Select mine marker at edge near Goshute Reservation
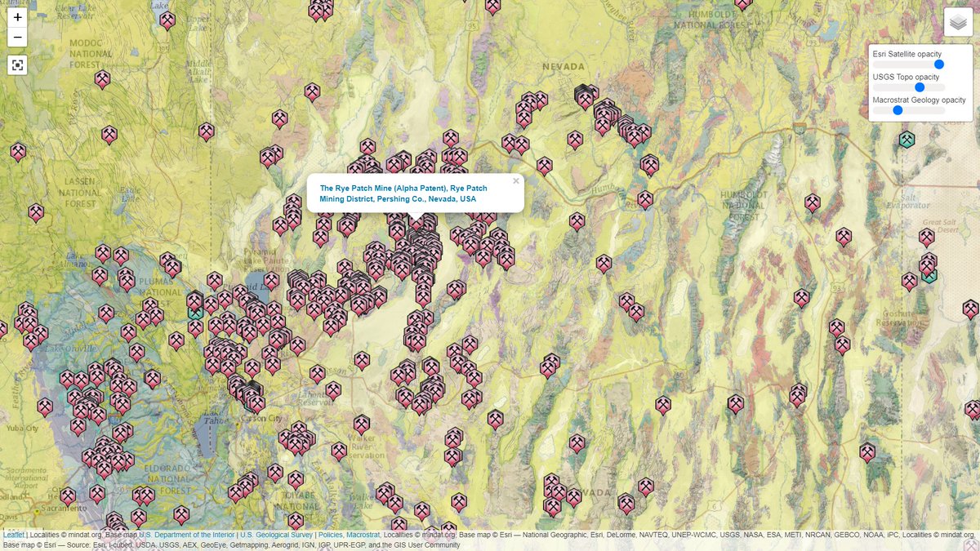The width and height of the screenshot is (980, 551). pyautogui.click(x=970, y=309)
